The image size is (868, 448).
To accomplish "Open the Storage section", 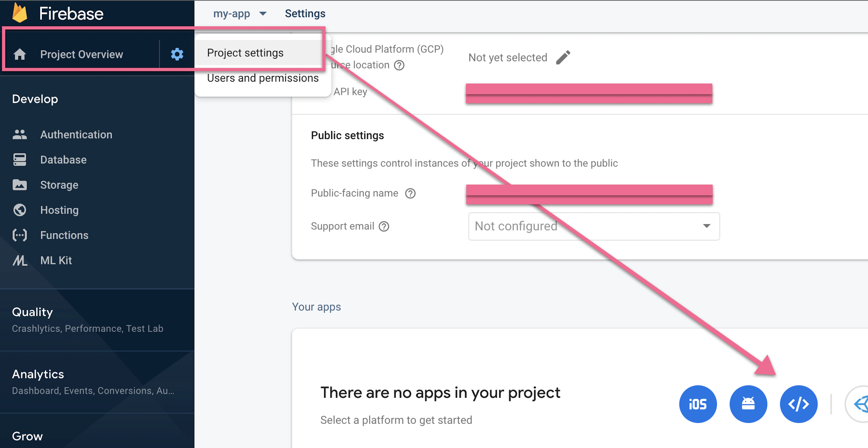I will coord(59,185).
